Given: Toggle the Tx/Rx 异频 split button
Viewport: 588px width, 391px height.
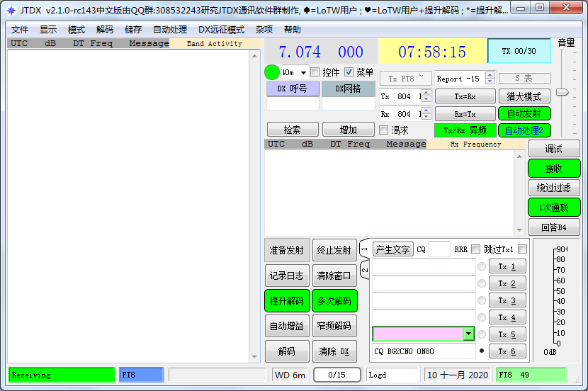Looking at the screenshot, I should (465, 130).
